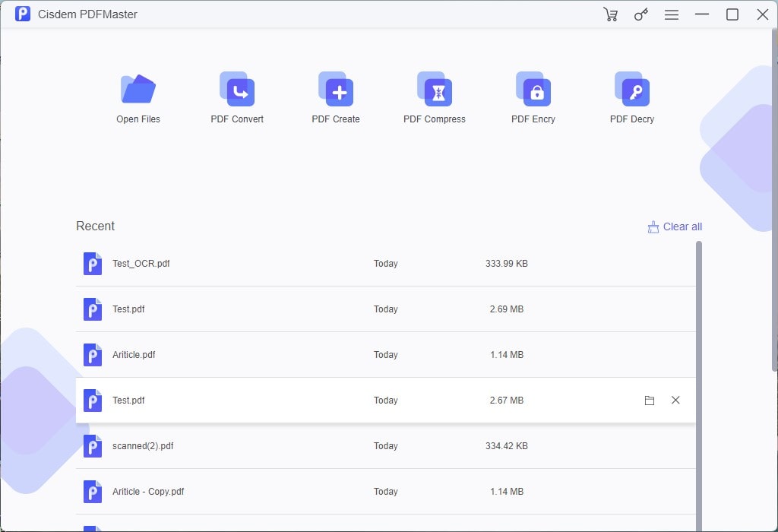778x532 pixels.
Task: Clear all recent files
Action: point(682,226)
